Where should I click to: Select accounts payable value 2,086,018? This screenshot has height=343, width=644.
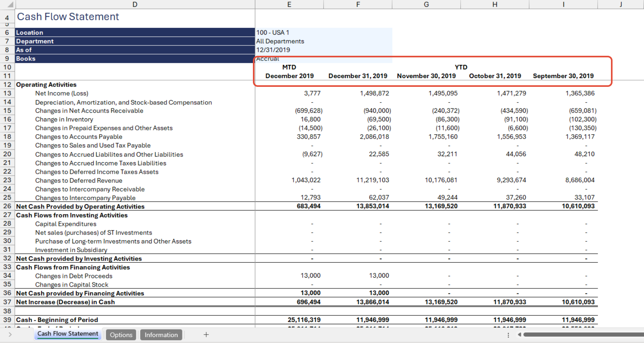click(x=374, y=137)
